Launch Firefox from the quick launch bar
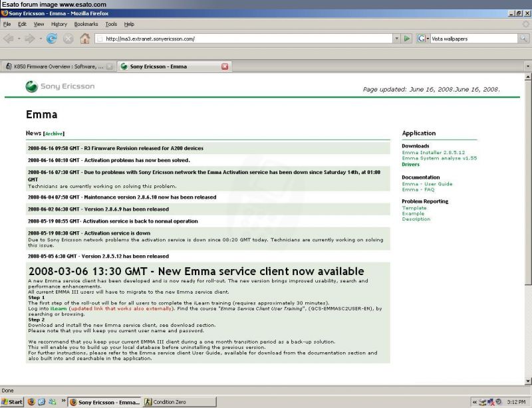532x408 pixels. pos(31,402)
